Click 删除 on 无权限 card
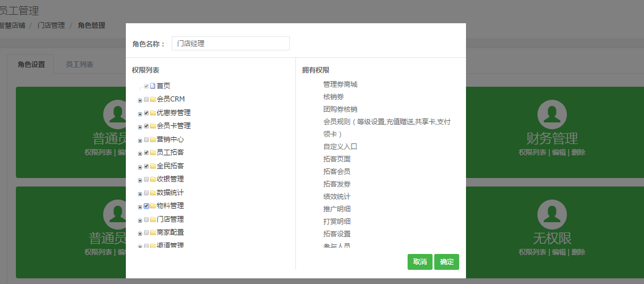 578,252
